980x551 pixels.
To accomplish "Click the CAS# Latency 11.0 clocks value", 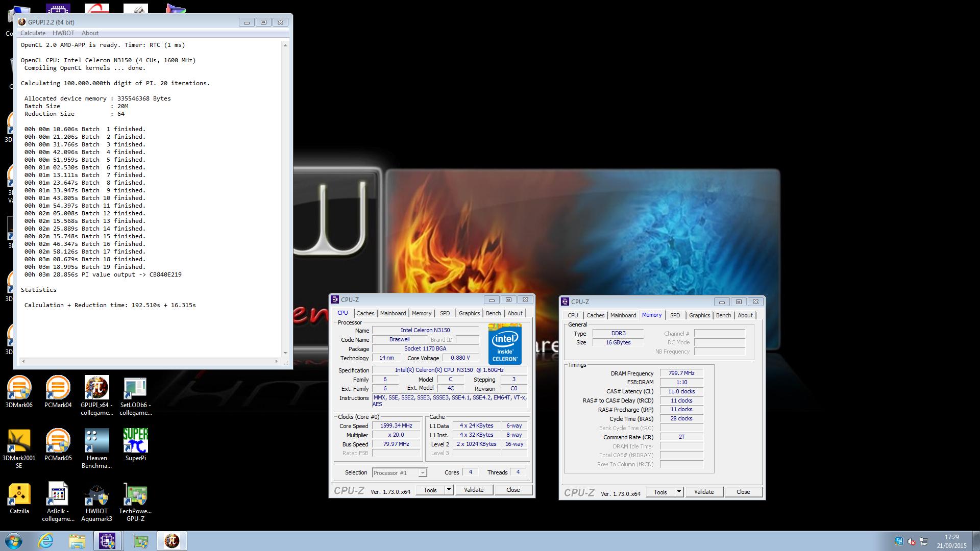I will click(681, 391).
